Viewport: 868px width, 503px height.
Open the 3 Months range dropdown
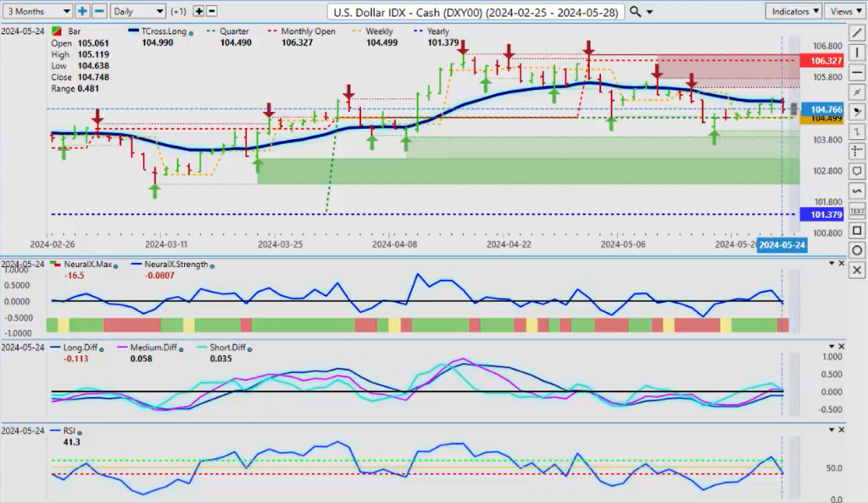[36, 11]
